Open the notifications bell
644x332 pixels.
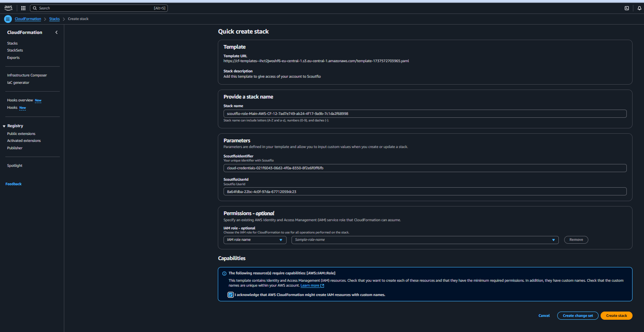[x=639, y=8]
